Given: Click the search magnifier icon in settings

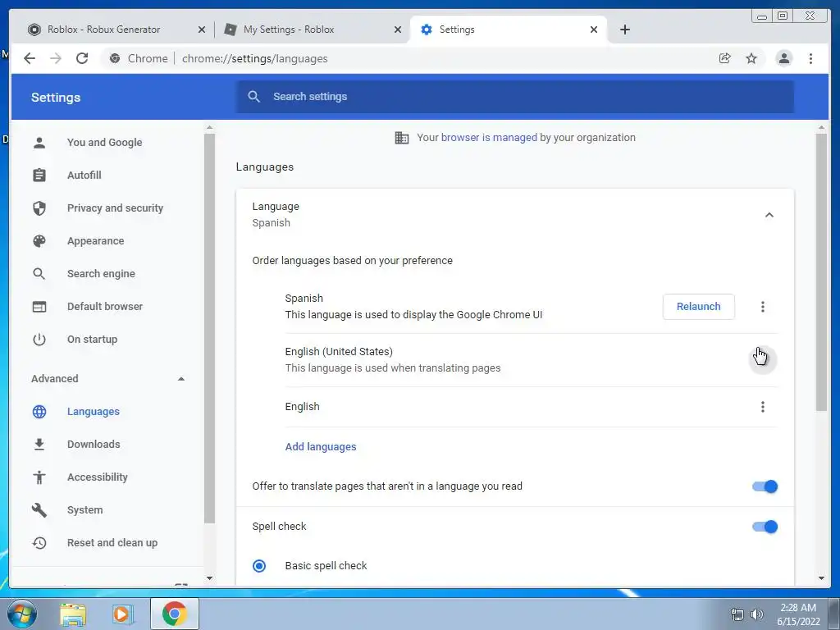Looking at the screenshot, I should point(254,97).
